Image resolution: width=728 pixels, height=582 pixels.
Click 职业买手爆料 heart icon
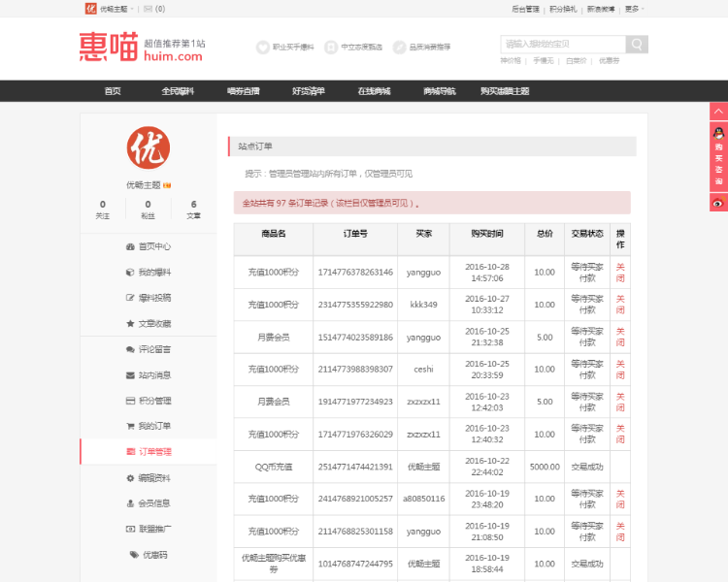(263, 47)
